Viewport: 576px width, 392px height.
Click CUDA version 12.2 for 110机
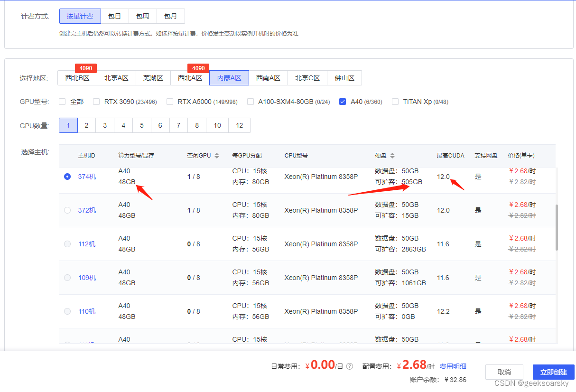coord(443,311)
